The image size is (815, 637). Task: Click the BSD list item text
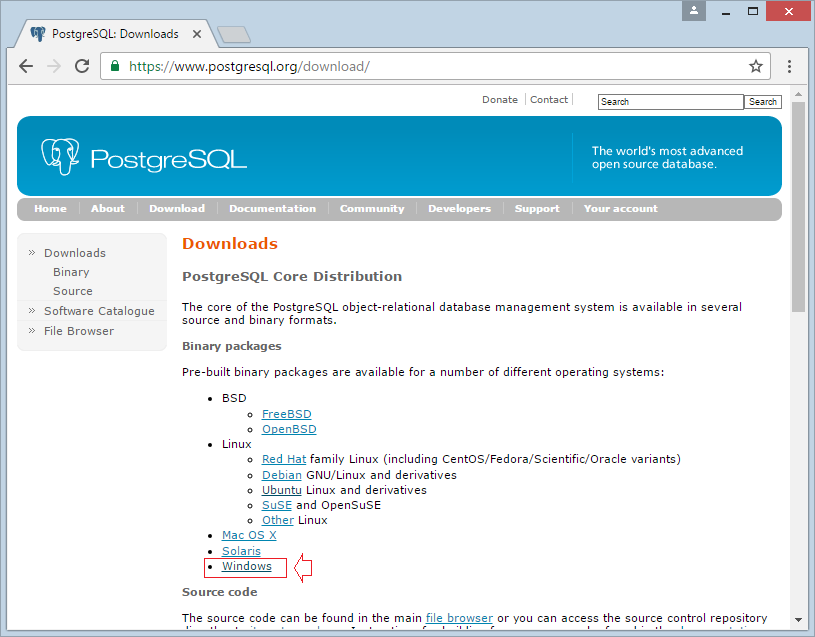point(234,398)
